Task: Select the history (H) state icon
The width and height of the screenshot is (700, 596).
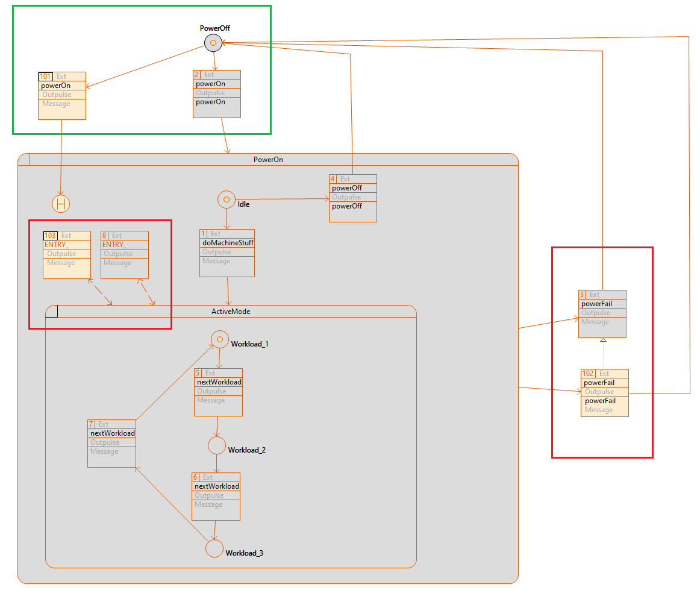Action: (61, 204)
